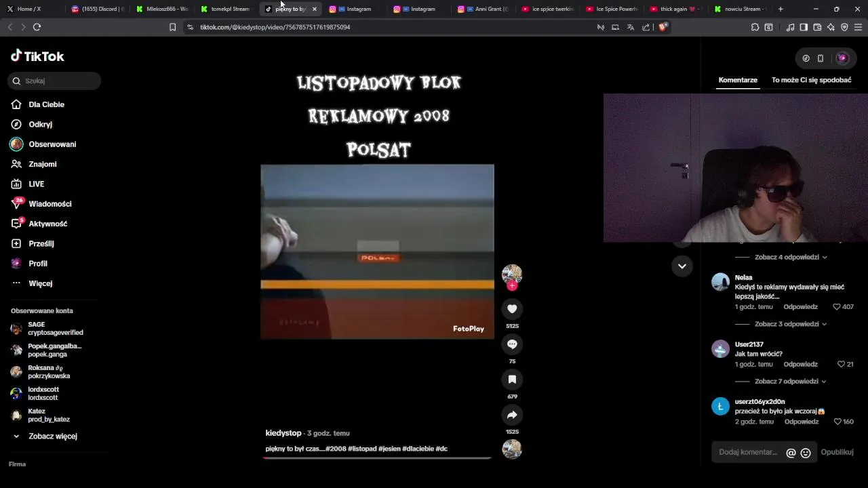Open browser extensions puzzle icon
The width and height of the screenshot is (868, 488).
tap(755, 27)
